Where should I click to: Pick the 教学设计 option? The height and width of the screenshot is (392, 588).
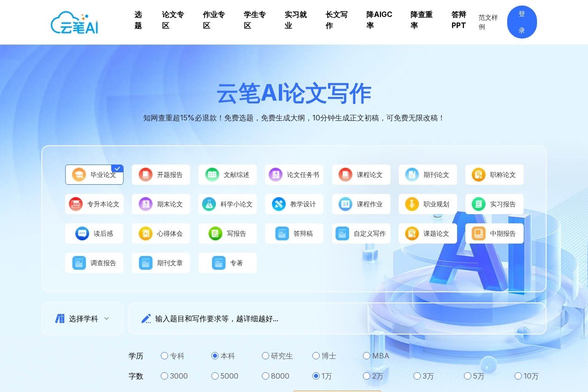point(294,204)
